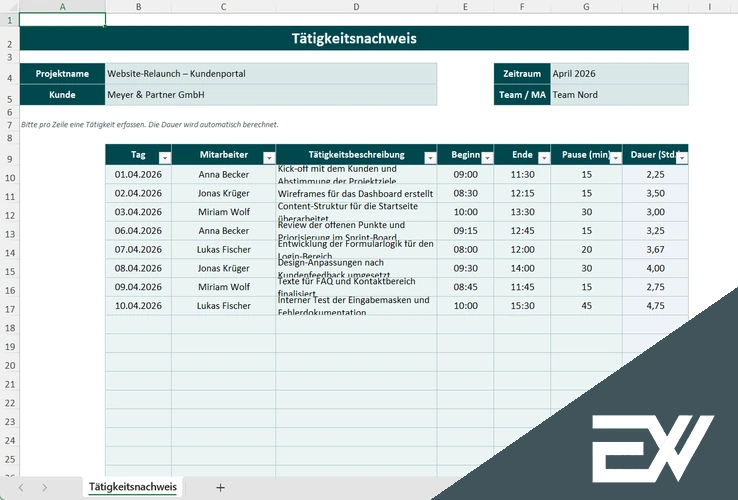Viewport: 738px width, 500px height.
Task: Go to previous sheet with left arrow
Action: pos(21,488)
